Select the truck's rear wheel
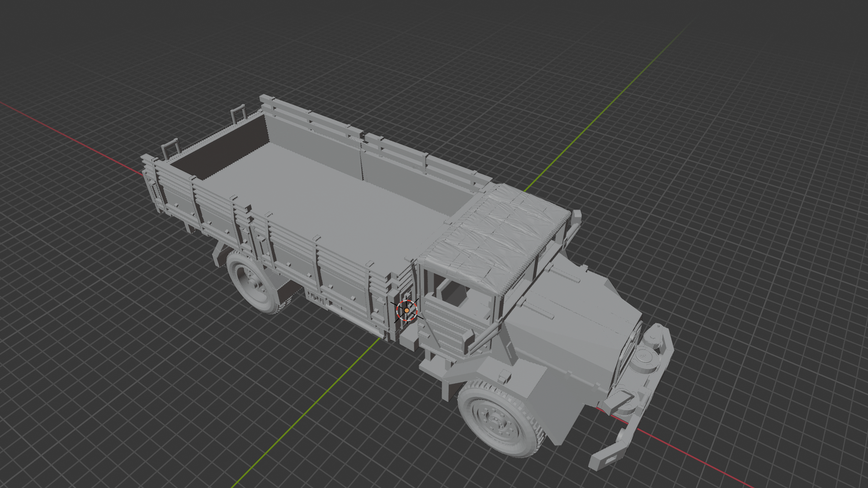 click(x=253, y=281)
